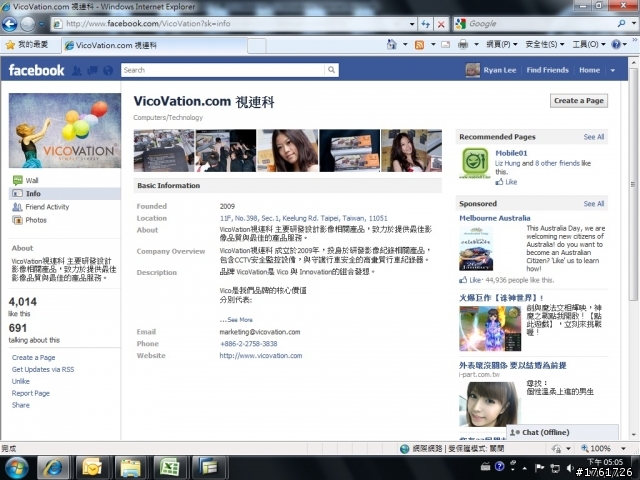Open the 網頁(P) page menu
The width and height of the screenshot is (640, 480).
[501, 44]
